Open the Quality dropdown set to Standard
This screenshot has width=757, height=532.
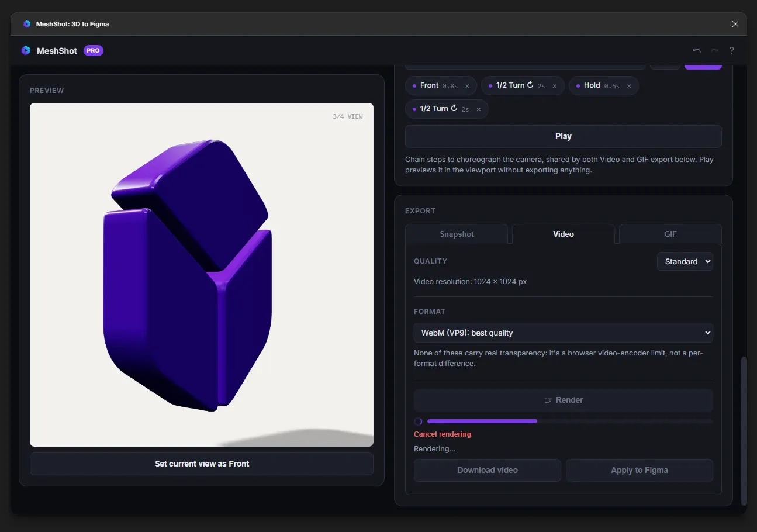coord(685,261)
